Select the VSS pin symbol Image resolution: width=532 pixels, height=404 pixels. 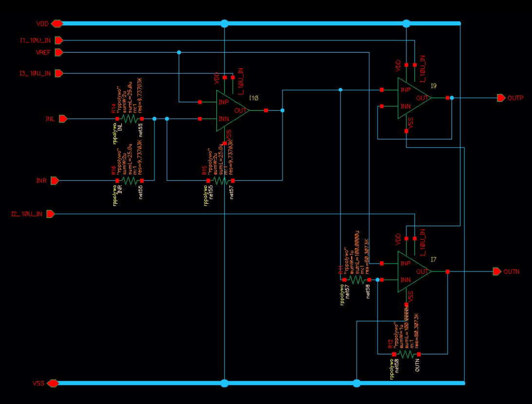[53, 384]
